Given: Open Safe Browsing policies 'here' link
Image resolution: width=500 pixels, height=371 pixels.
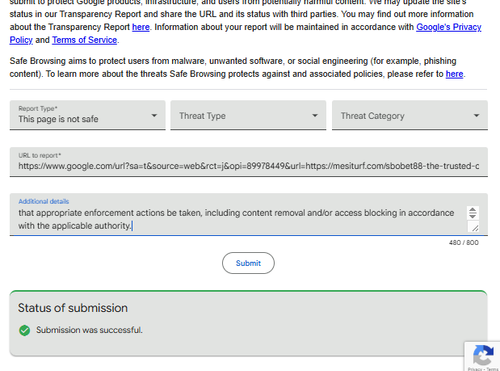Looking at the screenshot, I should [454, 74].
